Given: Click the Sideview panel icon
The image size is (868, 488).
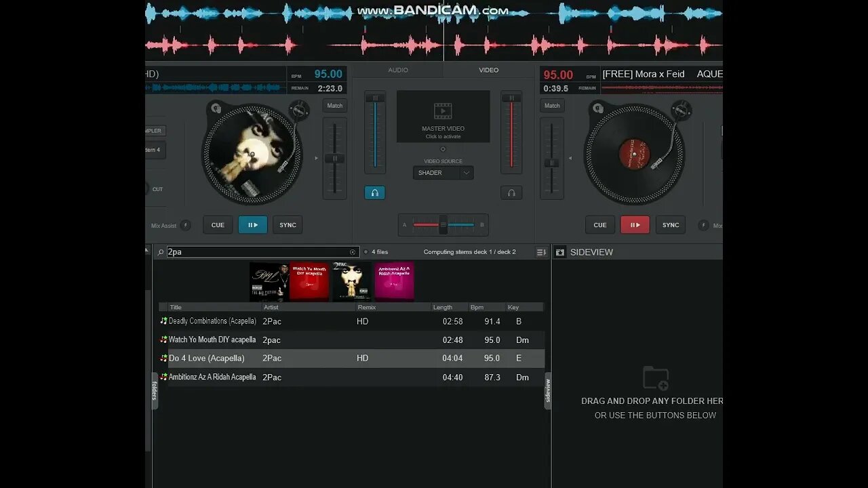Looking at the screenshot, I should pyautogui.click(x=560, y=252).
